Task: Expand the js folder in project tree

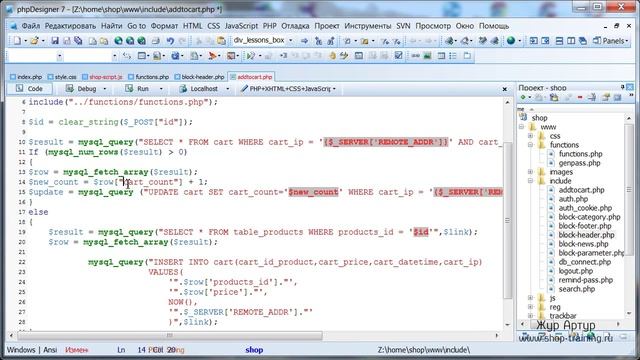Action: 530,298
